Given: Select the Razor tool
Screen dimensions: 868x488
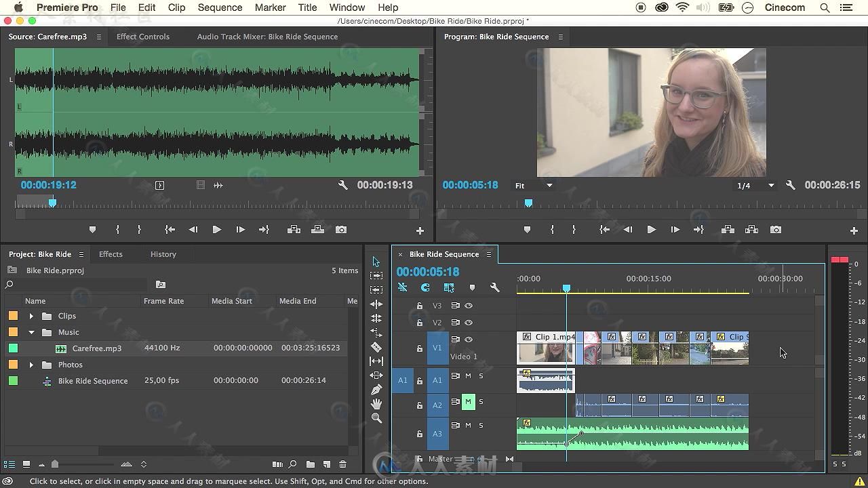Looking at the screenshot, I should [376, 347].
